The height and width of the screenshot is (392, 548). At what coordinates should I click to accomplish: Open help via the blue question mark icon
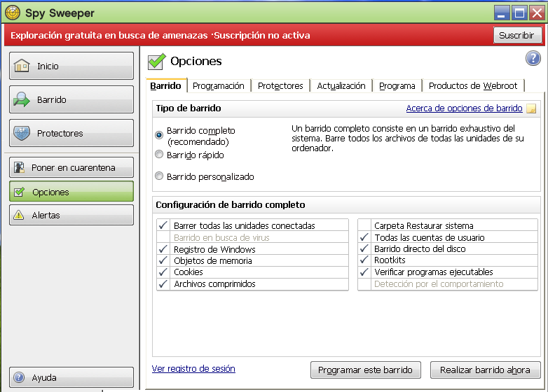click(533, 58)
